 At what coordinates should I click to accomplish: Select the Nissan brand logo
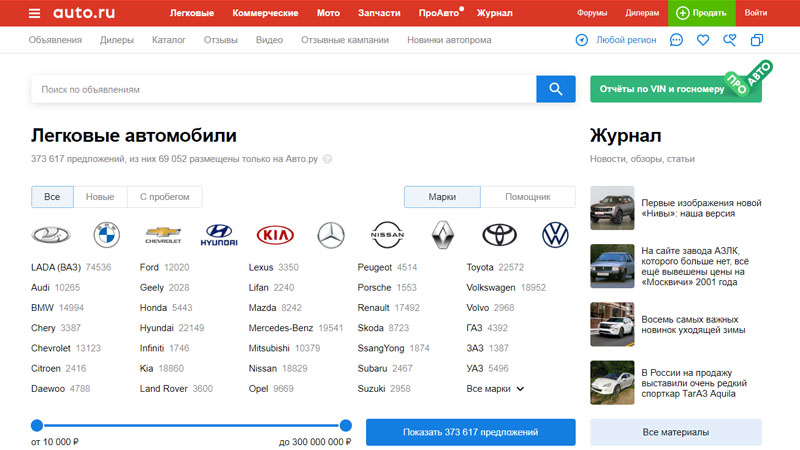coord(387,235)
